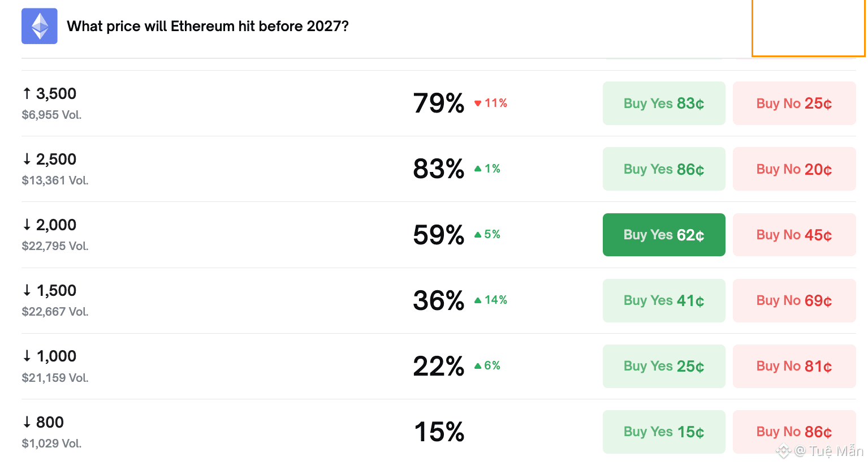868x465 pixels.
Task: Click the green 6% increase indicator
Action: click(487, 365)
